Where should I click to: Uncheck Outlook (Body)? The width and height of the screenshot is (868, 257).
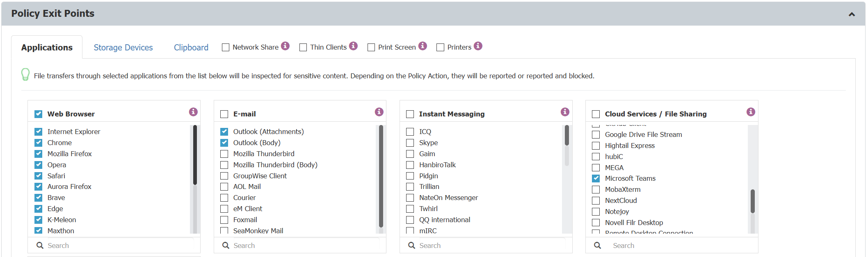224,143
